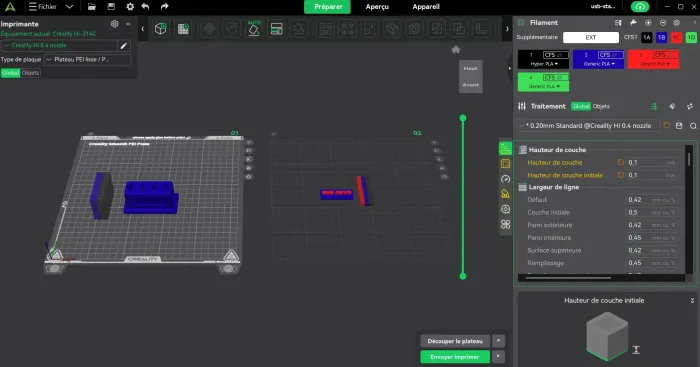Click the add cube model icon

(x=160, y=29)
